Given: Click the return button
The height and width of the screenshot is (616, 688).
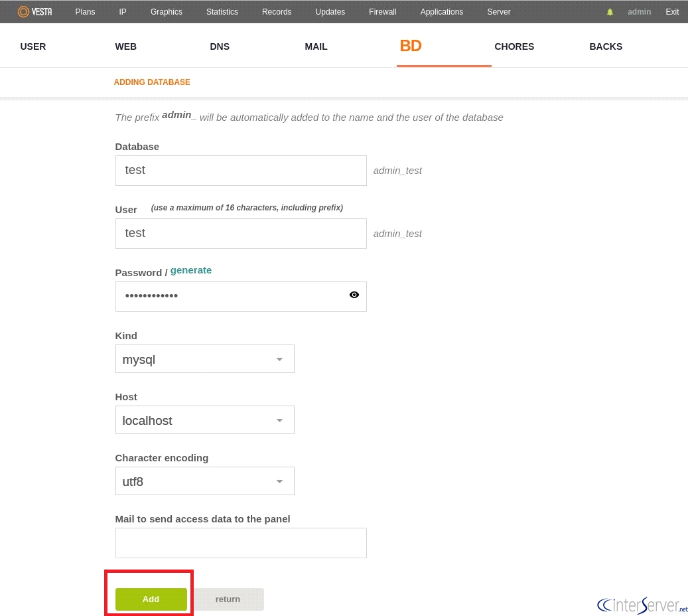Looking at the screenshot, I should click(228, 599).
